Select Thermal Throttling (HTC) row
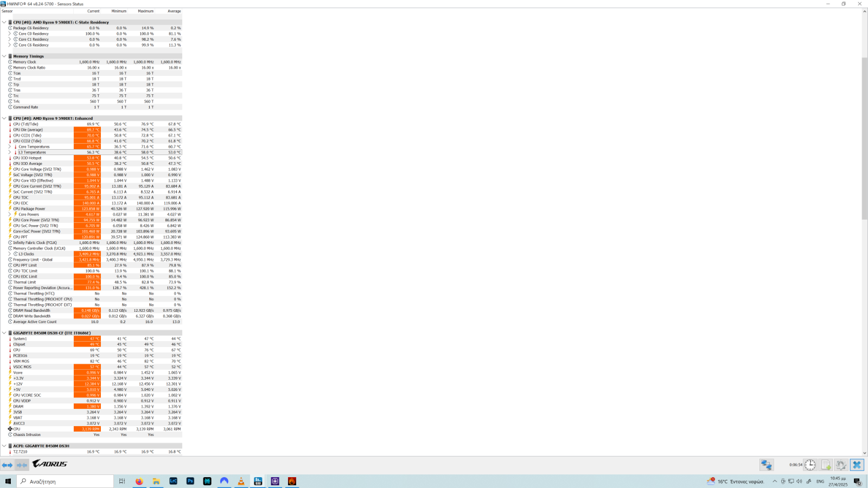 click(91, 293)
